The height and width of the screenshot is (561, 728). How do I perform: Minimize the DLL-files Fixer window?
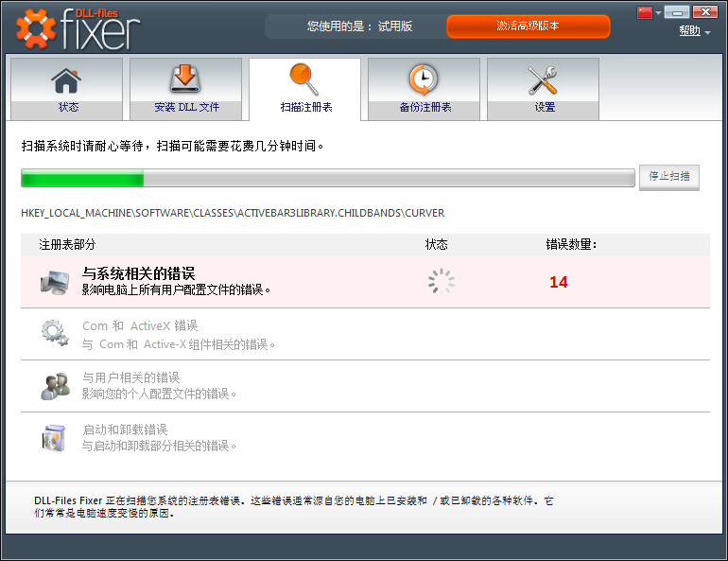point(677,12)
